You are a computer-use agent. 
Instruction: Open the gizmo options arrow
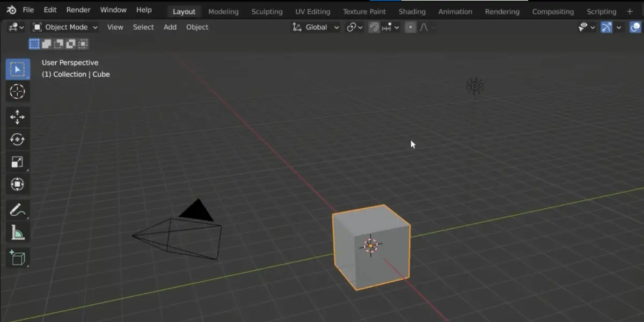tap(619, 27)
